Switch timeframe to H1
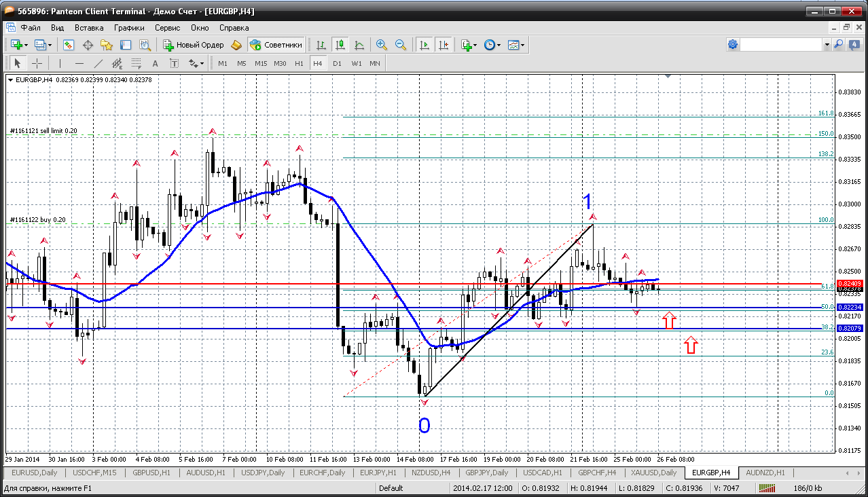The image size is (868, 497). click(x=299, y=63)
